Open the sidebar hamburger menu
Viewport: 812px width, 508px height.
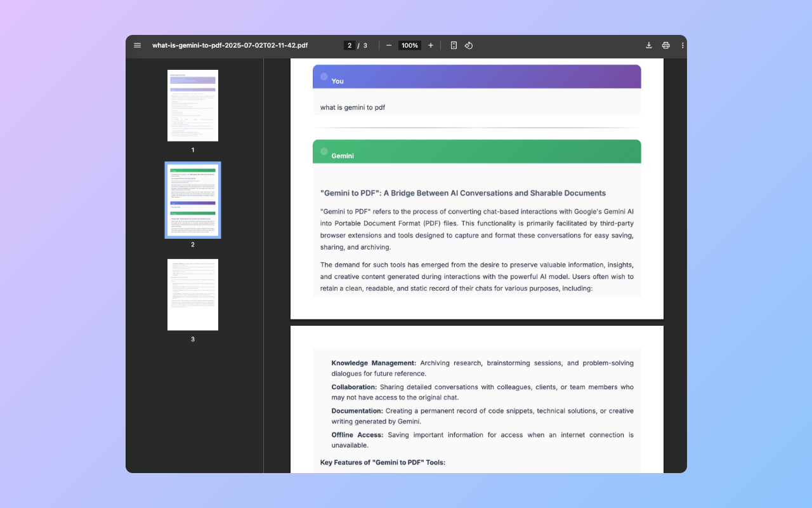click(x=137, y=45)
